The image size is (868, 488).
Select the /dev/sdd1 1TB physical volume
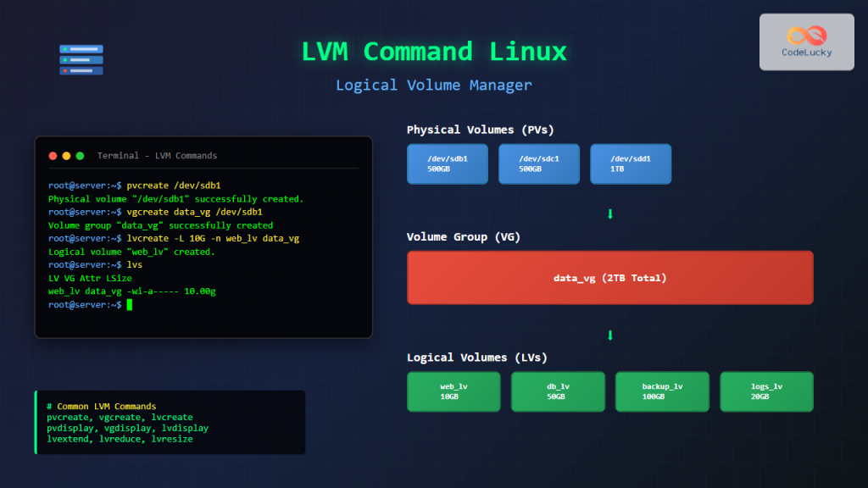point(630,164)
